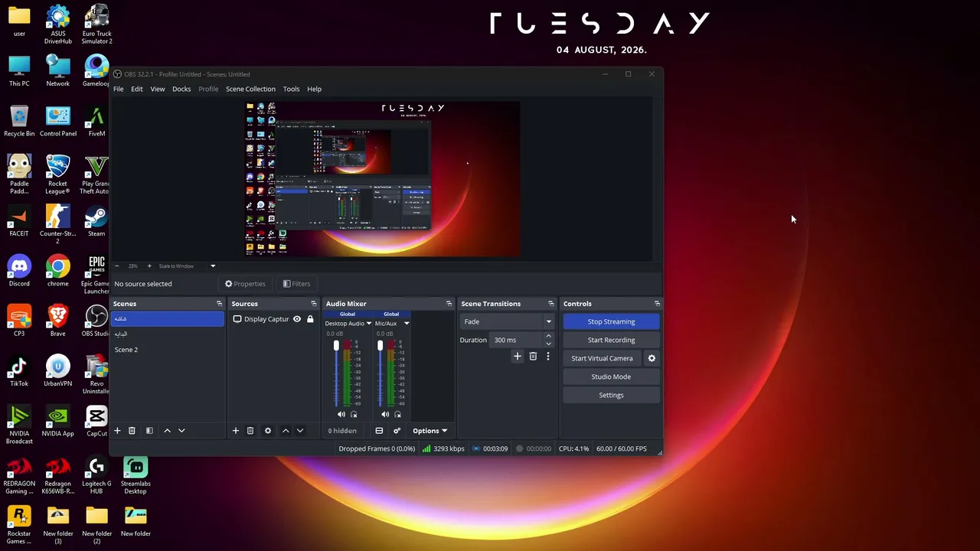The image size is (980, 551).
Task: Open the Scene Collection menu
Action: tap(250, 89)
